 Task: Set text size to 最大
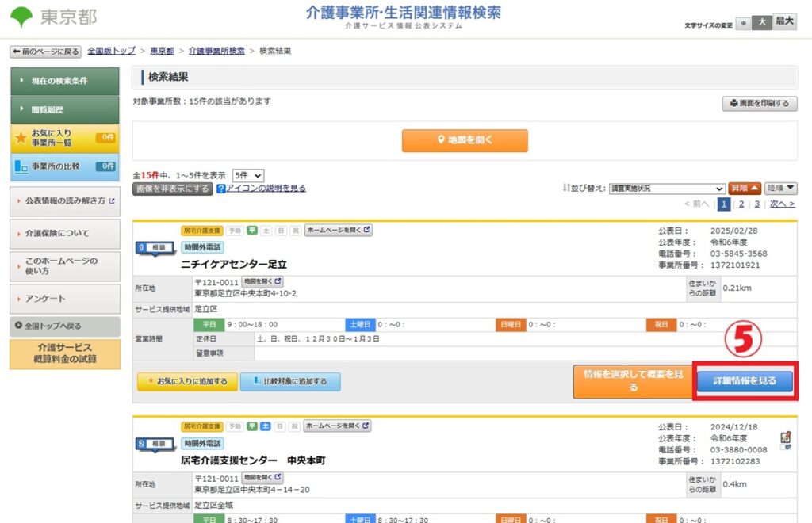[x=784, y=21]
